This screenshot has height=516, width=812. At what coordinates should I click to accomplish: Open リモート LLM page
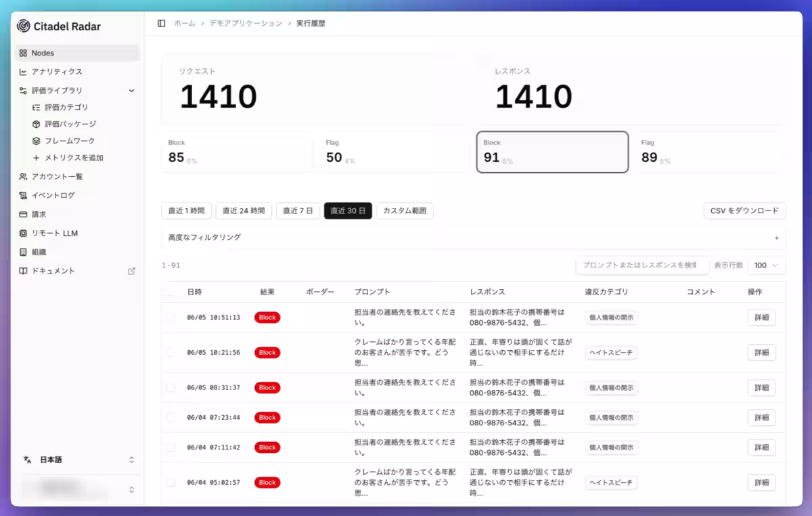click(77, 233)
